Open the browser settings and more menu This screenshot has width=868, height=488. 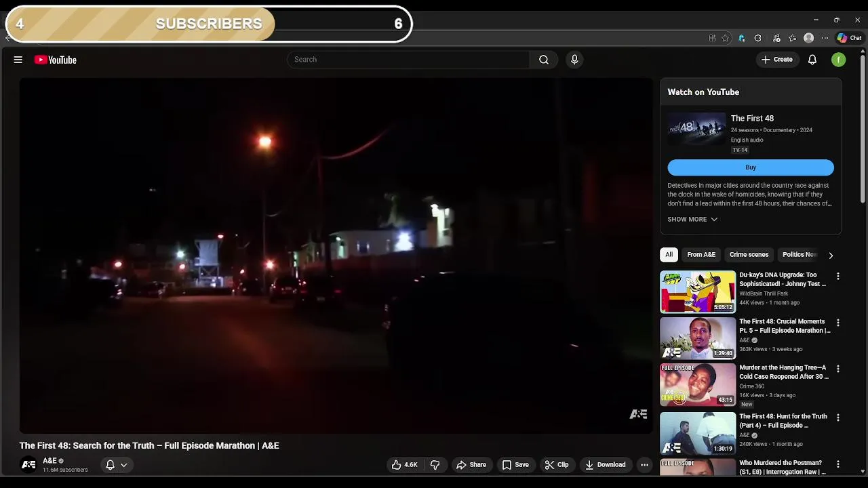coord(825,38)
